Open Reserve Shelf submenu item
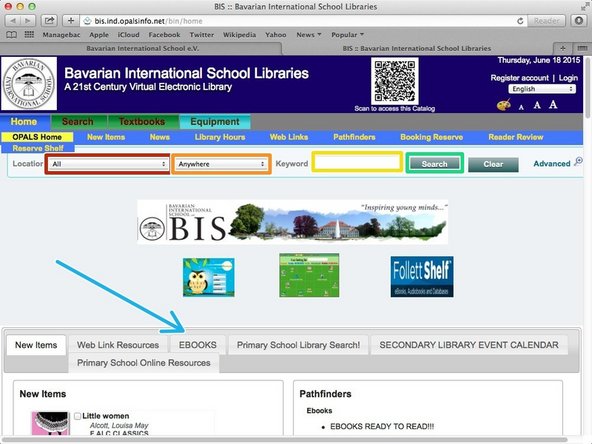Viewport: 592px width, 444px height. click(38, 148)
